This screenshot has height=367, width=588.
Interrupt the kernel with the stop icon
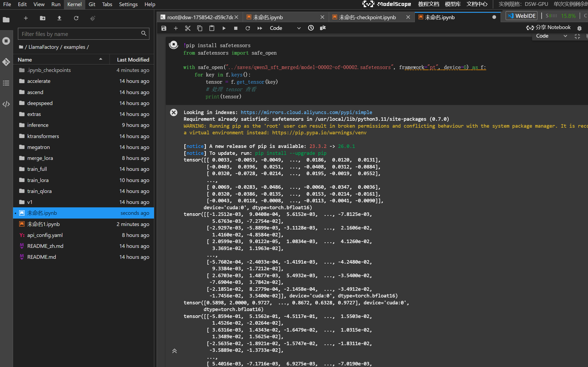(236, 28)
